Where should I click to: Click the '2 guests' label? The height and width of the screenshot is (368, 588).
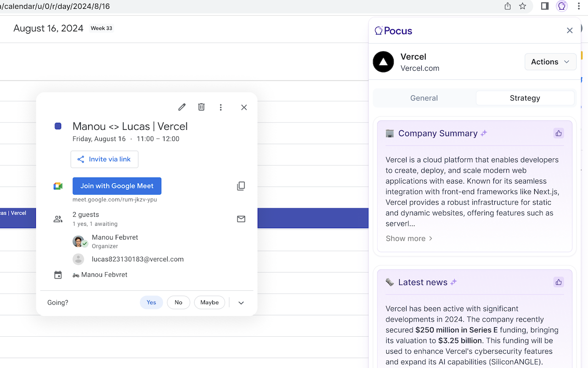(86, 214)
